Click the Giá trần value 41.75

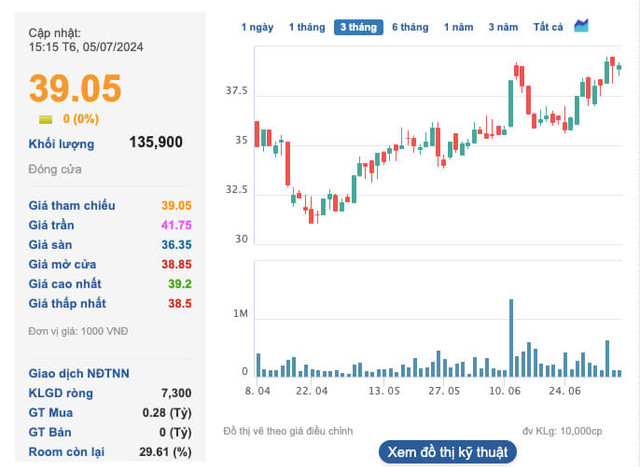click(176, 225)
